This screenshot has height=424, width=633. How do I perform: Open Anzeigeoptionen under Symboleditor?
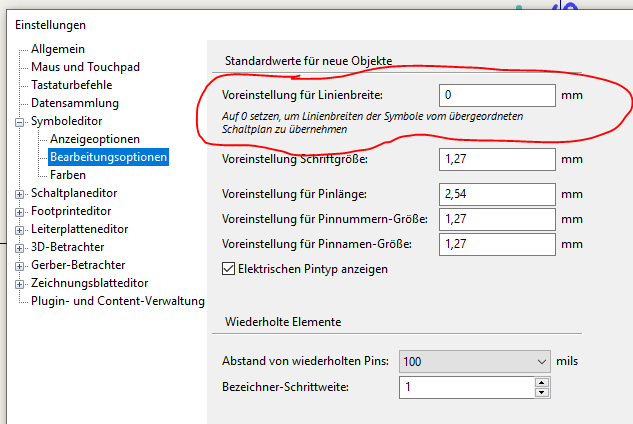tap(95, 139)
